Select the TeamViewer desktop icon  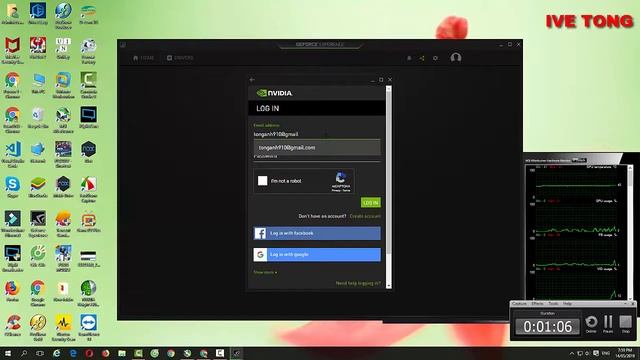tap(89, 328)
